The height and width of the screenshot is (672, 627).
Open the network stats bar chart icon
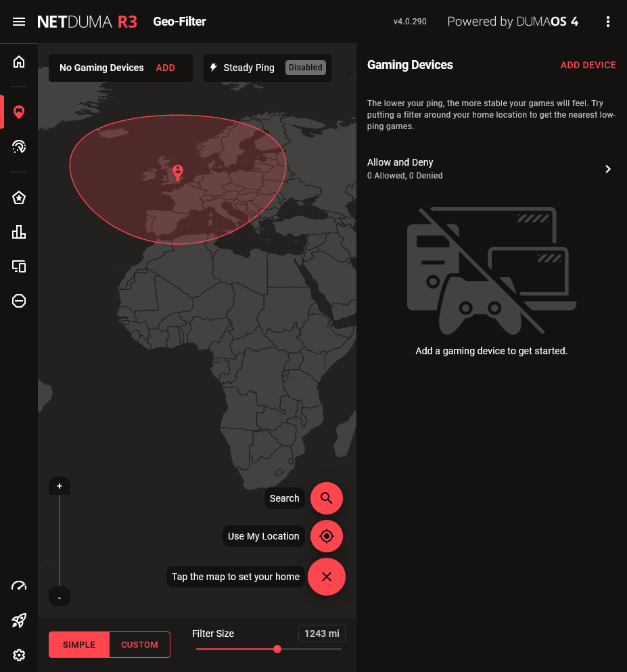pos(19,232)
